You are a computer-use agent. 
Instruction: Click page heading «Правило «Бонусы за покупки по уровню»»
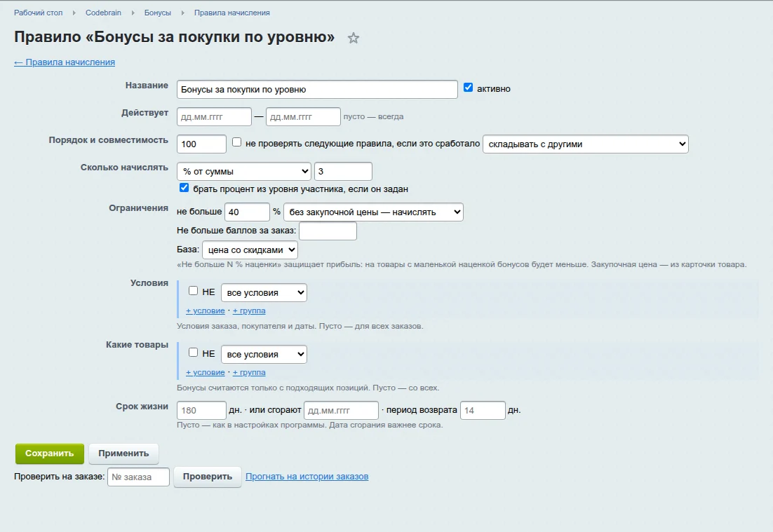(174, 37)
